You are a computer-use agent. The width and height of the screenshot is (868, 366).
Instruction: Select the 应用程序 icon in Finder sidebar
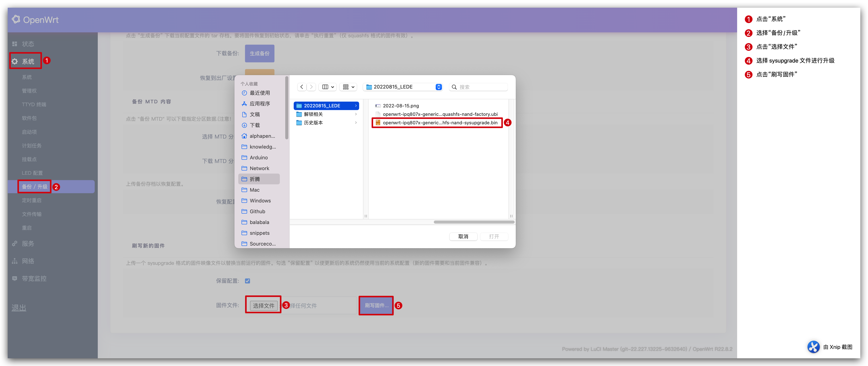pos(244,104)
